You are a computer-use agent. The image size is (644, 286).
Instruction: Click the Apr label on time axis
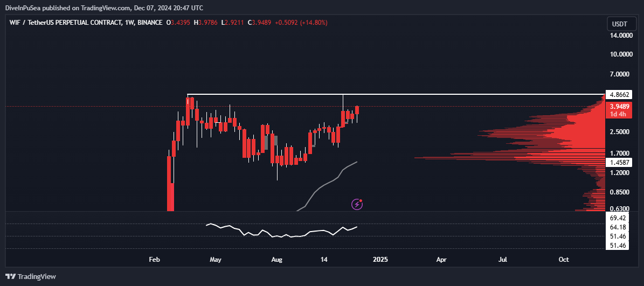pyautogui.click(x=441, y=260)
